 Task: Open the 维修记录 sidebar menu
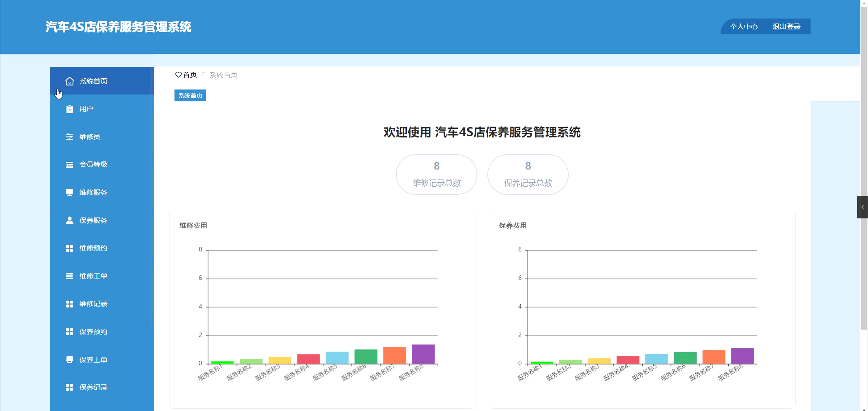102,304
